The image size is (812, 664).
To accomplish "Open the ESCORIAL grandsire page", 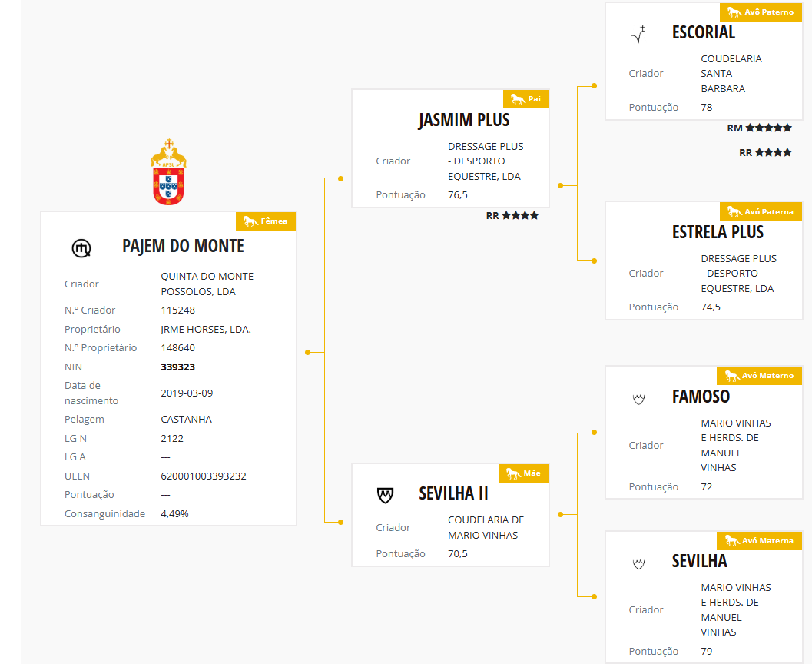I will [x=704, y=32].
